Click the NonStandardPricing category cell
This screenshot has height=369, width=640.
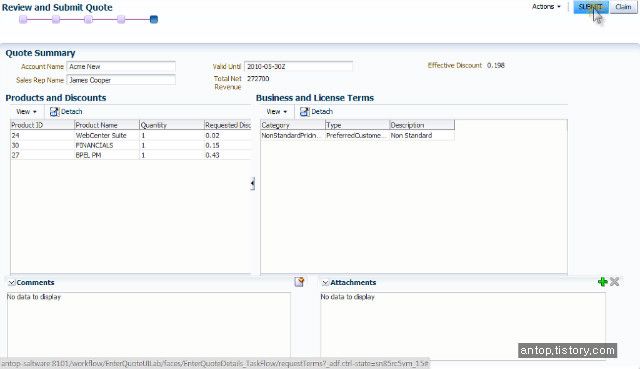pyautogui.click(x=293, y=135)
